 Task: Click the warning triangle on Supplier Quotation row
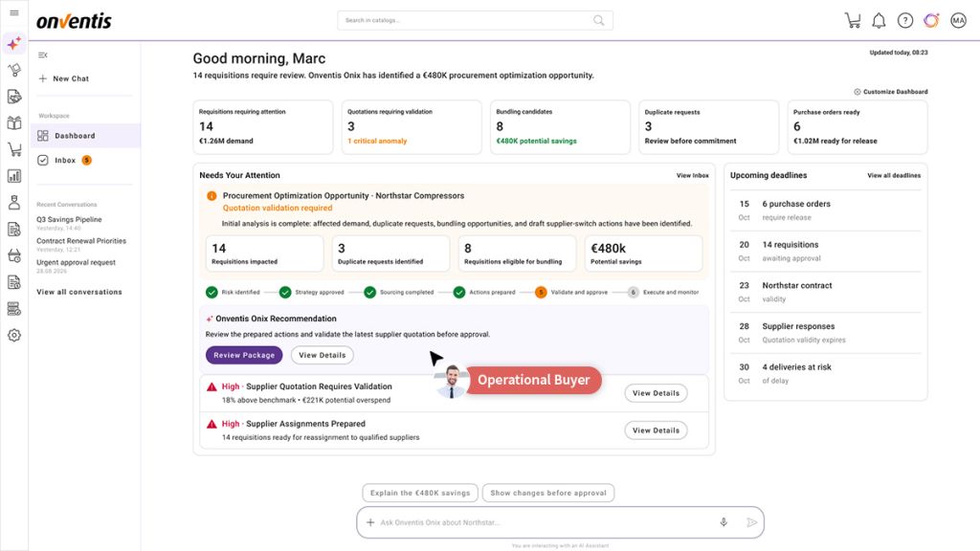click(x=212, y=386)
